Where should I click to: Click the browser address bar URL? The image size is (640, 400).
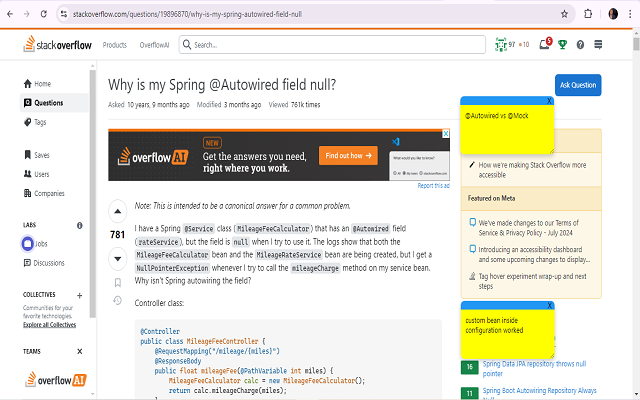pos(187,14)
